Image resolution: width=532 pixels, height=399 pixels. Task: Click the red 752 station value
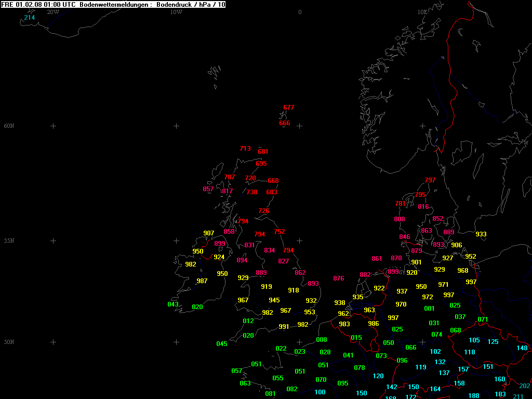(280, 232)
